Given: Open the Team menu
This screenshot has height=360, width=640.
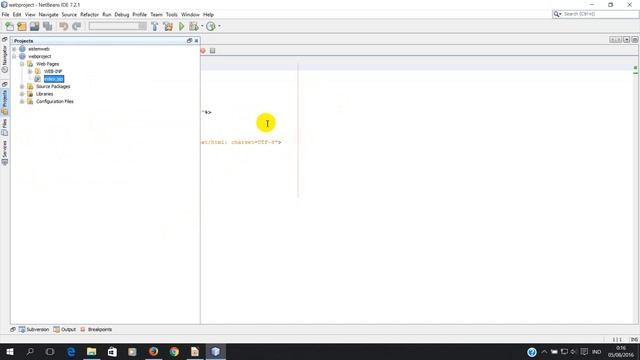Looking at the screenshot, I should click(x=156, y=15).
